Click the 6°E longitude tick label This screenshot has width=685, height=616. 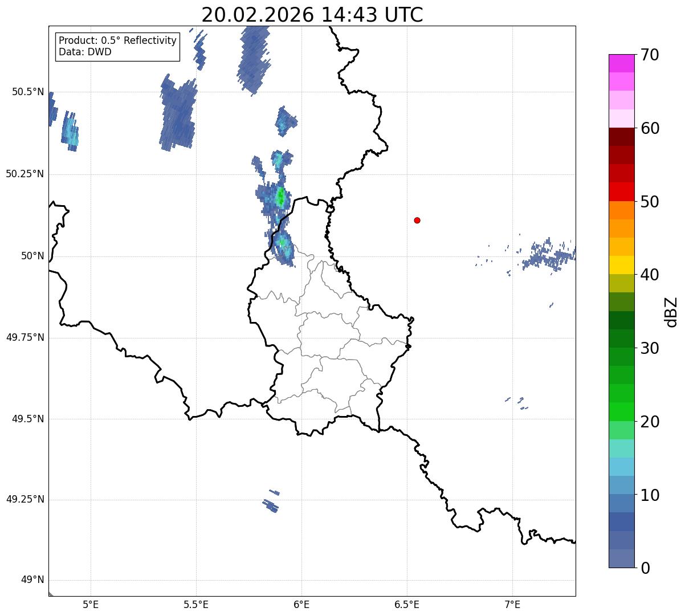tap(301, 605)
